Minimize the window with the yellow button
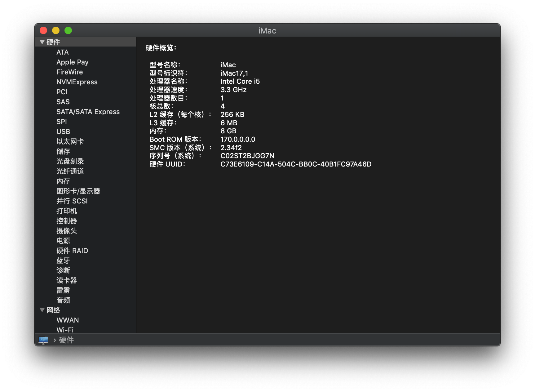The image size is (535, 392). click(x=56, y=30)
